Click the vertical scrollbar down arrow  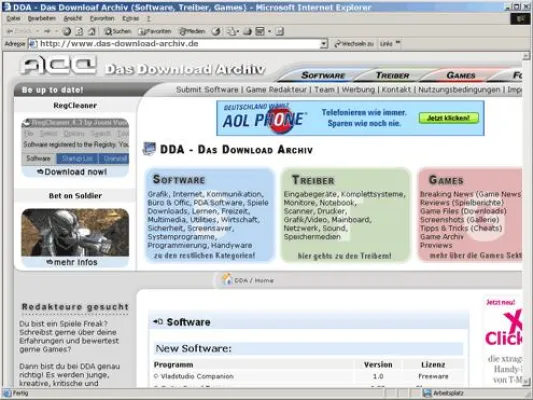[x=526, y=382]
